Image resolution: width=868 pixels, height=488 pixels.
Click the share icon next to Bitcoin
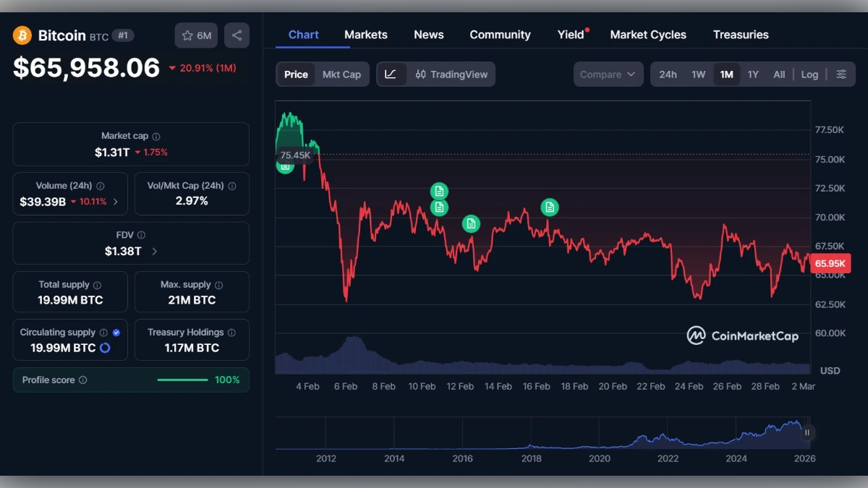point(237,35)
